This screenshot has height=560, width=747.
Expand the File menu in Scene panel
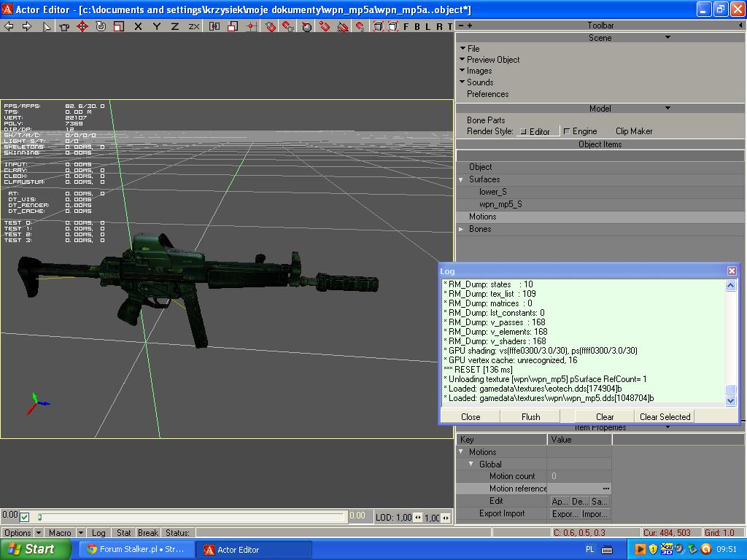pyautogui.click(x=473, y=48)
